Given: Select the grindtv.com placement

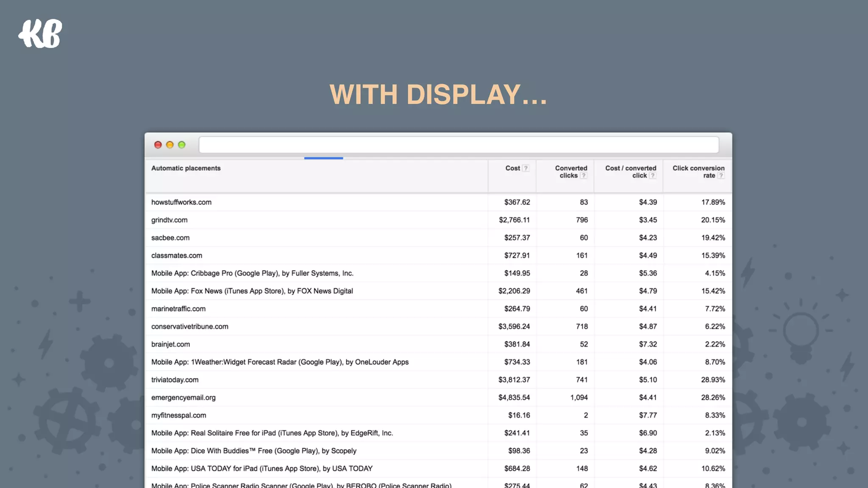Looking at the screenshot, I should (169, 220).
